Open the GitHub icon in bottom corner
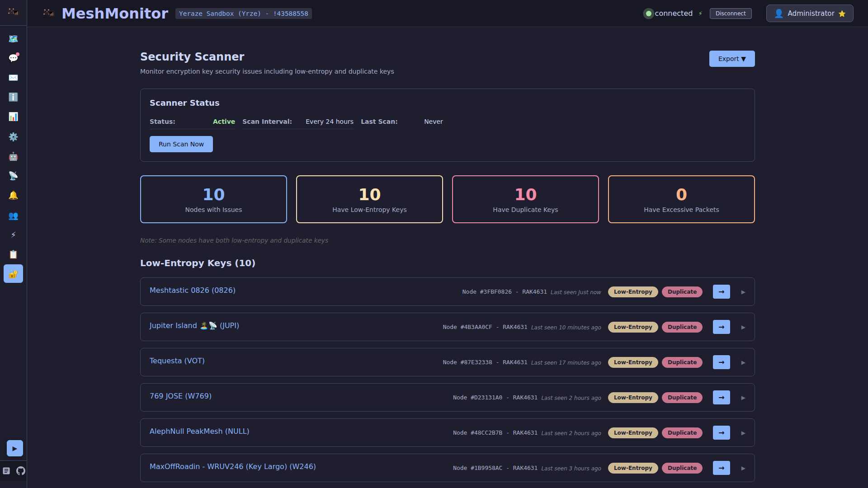The width and height of the screenshot is (868, 488). [21, 471]
